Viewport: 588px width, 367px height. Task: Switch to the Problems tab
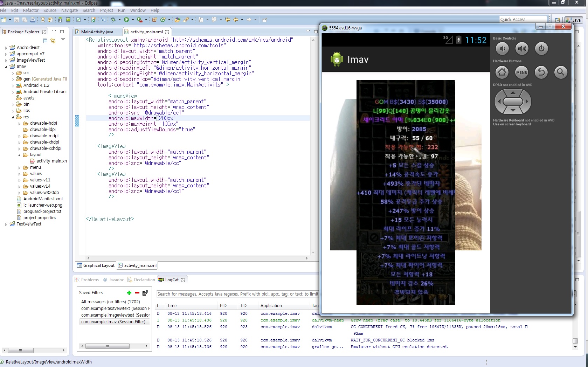[87, 280]
